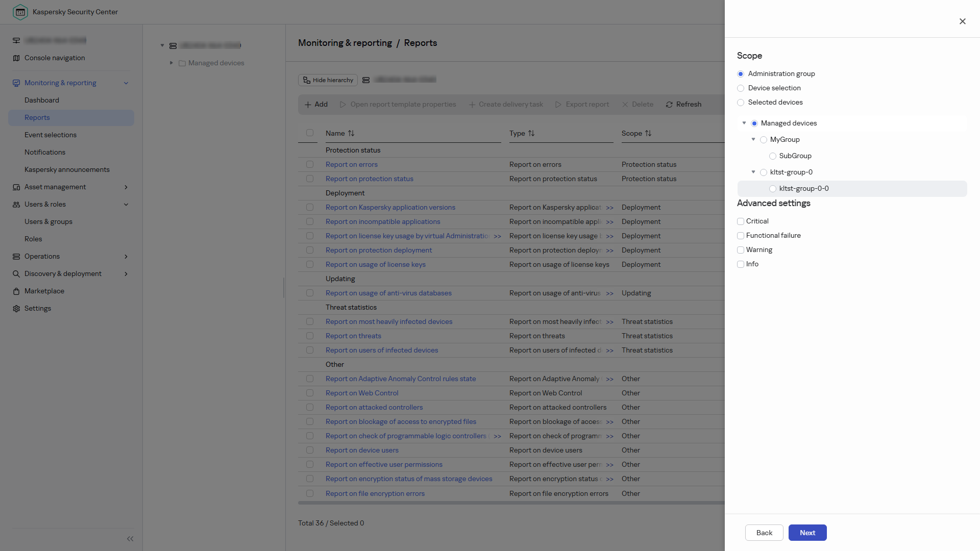Click the Refresh icon in toolbar

coord(669,105)
